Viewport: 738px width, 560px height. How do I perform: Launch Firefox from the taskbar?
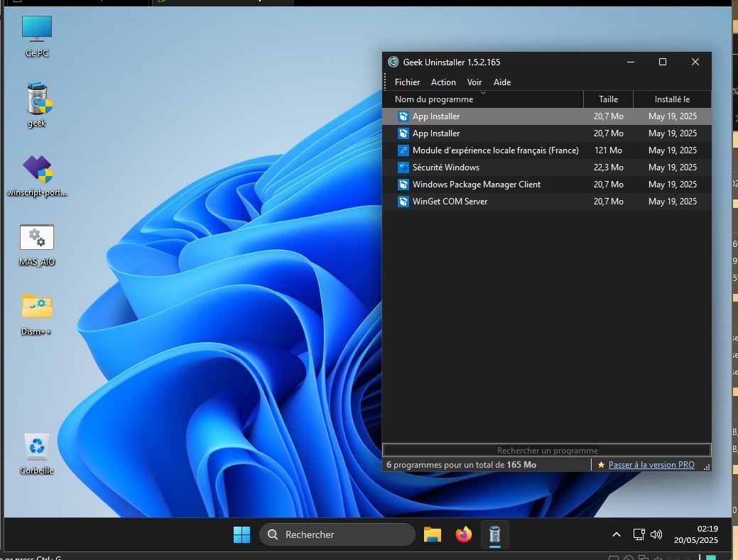pyautogui.click(x=464, y=534)
